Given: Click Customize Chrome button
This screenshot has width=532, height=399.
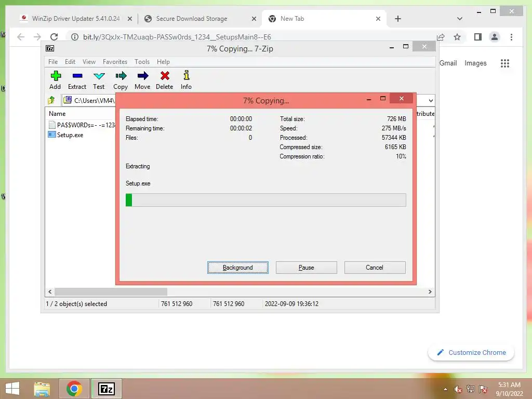Looking at the screenshot, I should click(471, 353).
